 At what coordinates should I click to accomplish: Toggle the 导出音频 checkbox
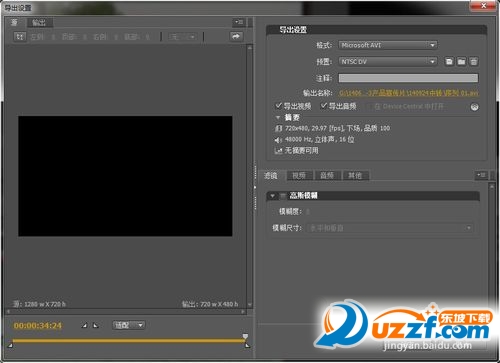click(x=323, y=106)
